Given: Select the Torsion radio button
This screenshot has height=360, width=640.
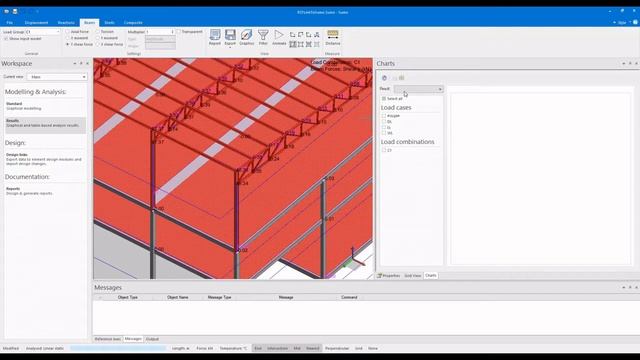Looking at the screenshot, I should [98, 31].
